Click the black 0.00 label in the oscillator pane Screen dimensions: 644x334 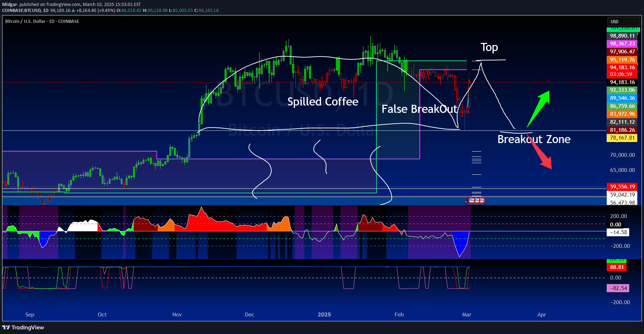615,225
